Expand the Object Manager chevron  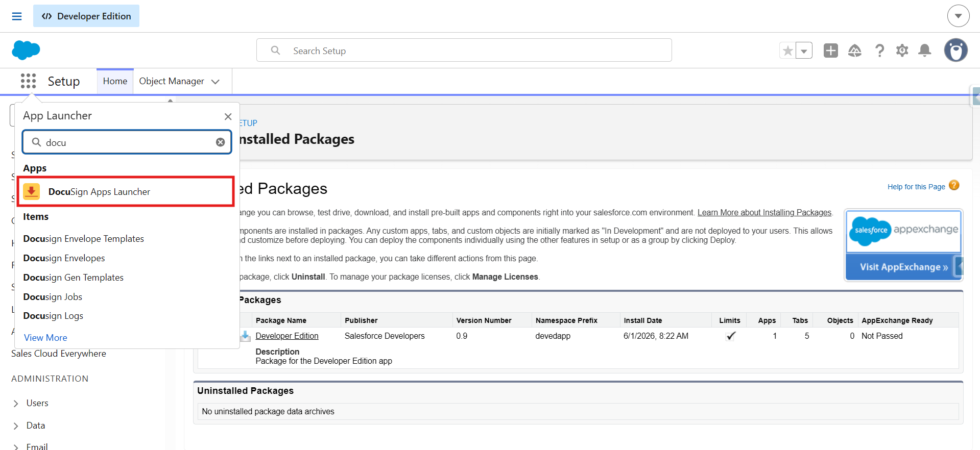[216, 82]
